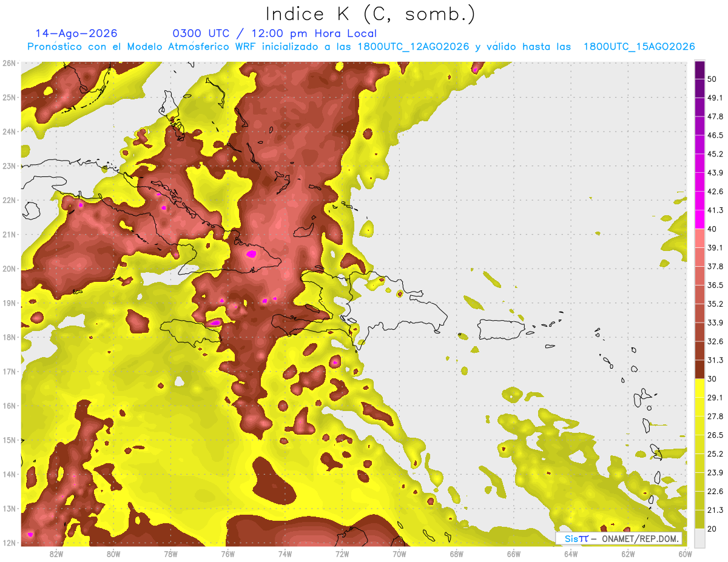Click the "1800UTC_15AGO2026" valid-until time
Screen dimensions: 728x562
click(639, 47)
